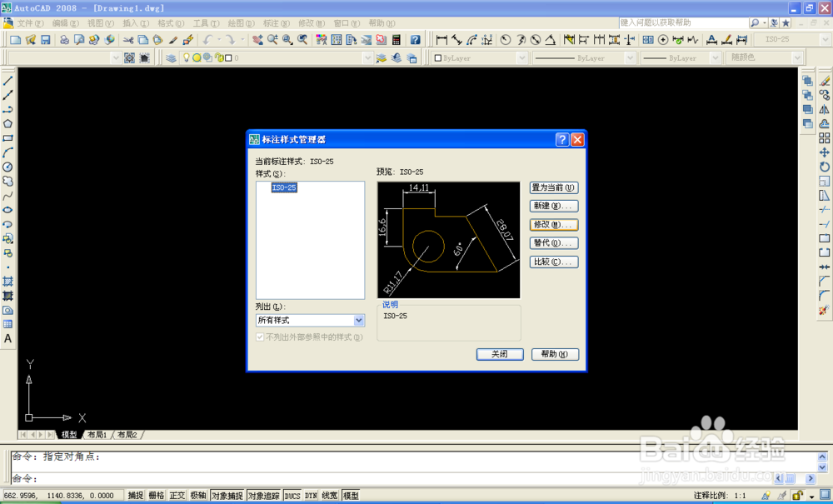Select the Multiline Text A tool

coord(8,339)
